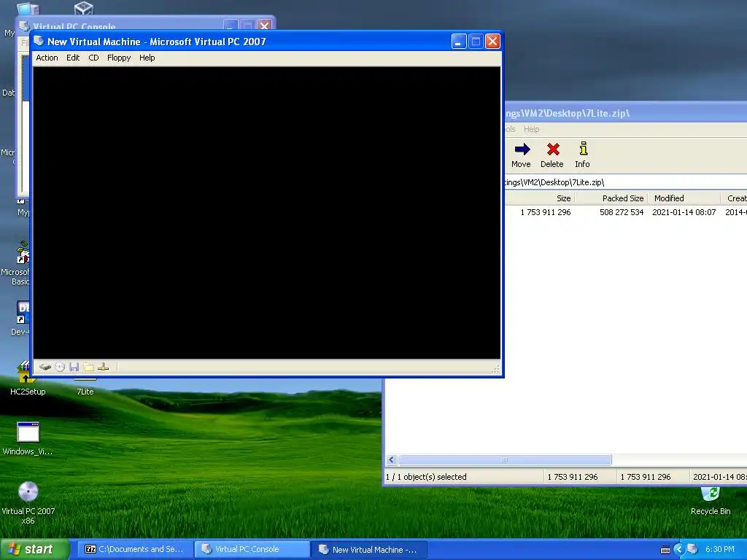Screen dimensions: 747x560
Task: Open the Help menu in 7-Zip window
Action: [x=531, y=129]
